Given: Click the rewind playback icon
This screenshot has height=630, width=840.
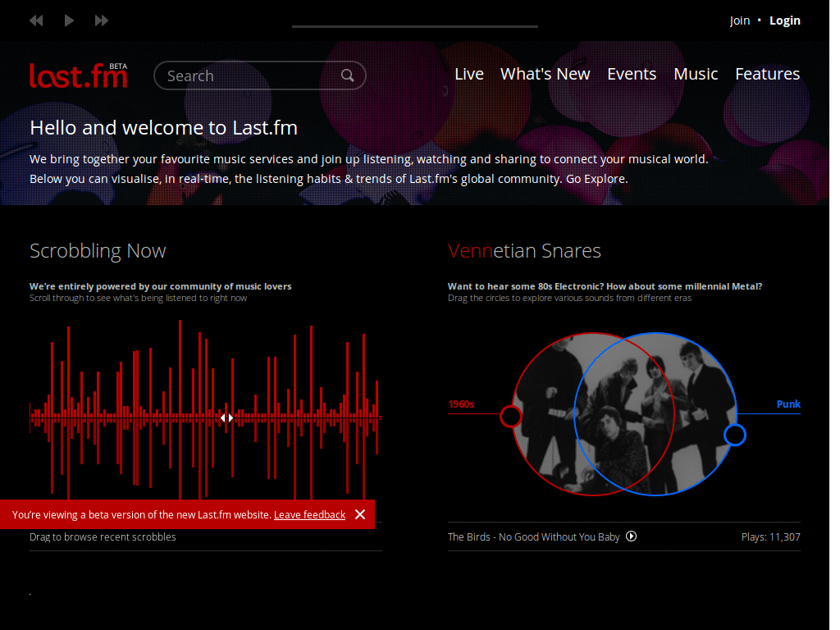Looking at the screenshot, I should pos(36,21).
